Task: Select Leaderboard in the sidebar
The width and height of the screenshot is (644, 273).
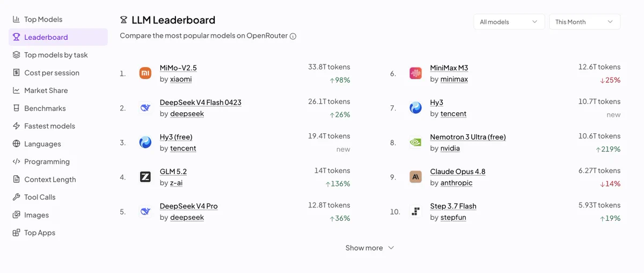Action: point(58,37)
